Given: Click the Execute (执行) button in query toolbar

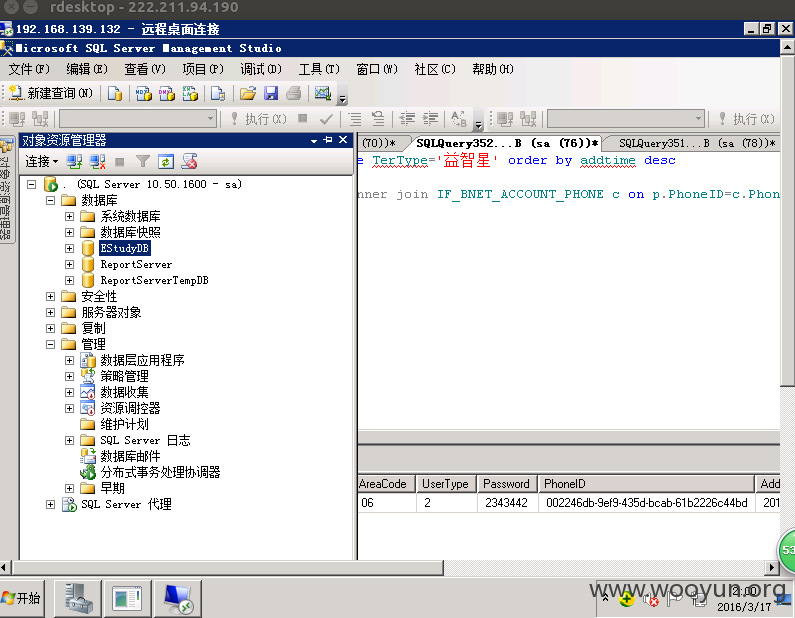Looking at the screenshot, I should [x=259, y=119].
